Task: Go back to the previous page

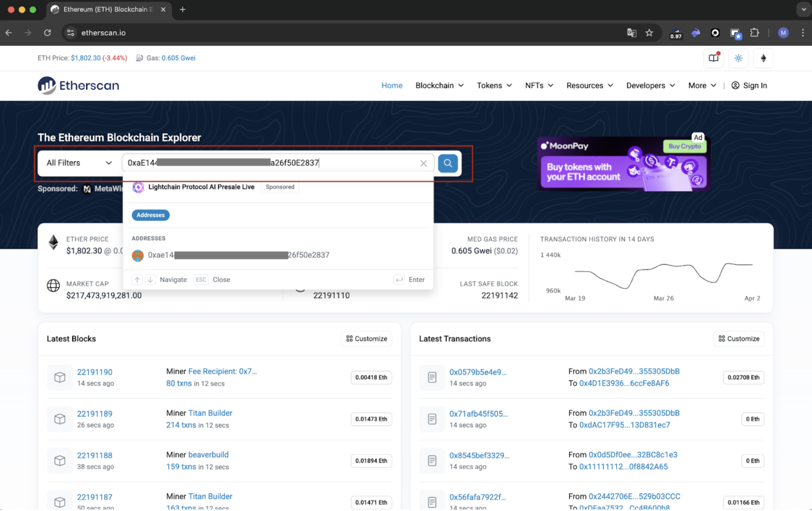Action: [9, 33]
